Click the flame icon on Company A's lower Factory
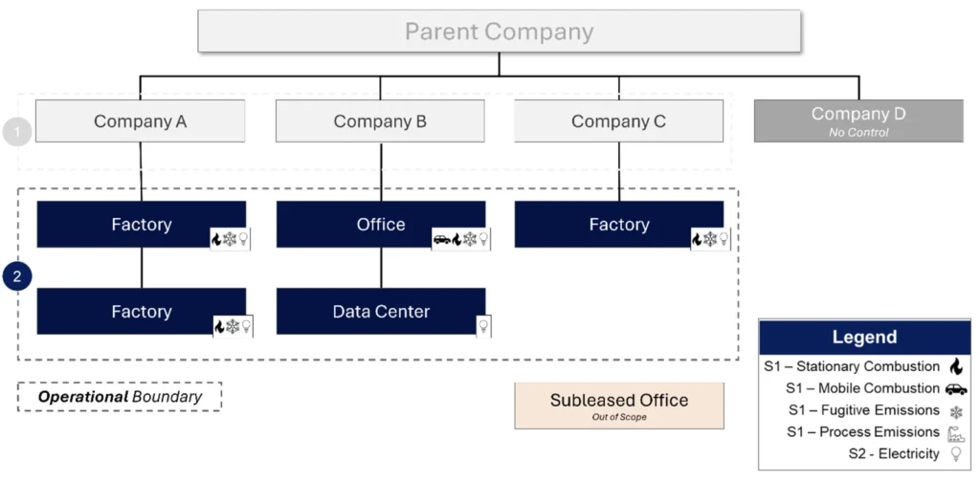980x482 pixels. click(x=219, y=326)
